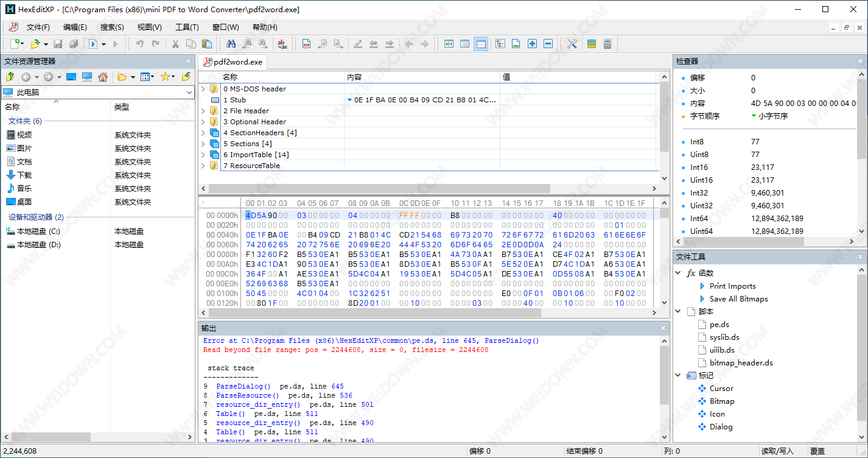Select the pdf2word.exe document tab
868x458 pixels.
coord(233,62)
